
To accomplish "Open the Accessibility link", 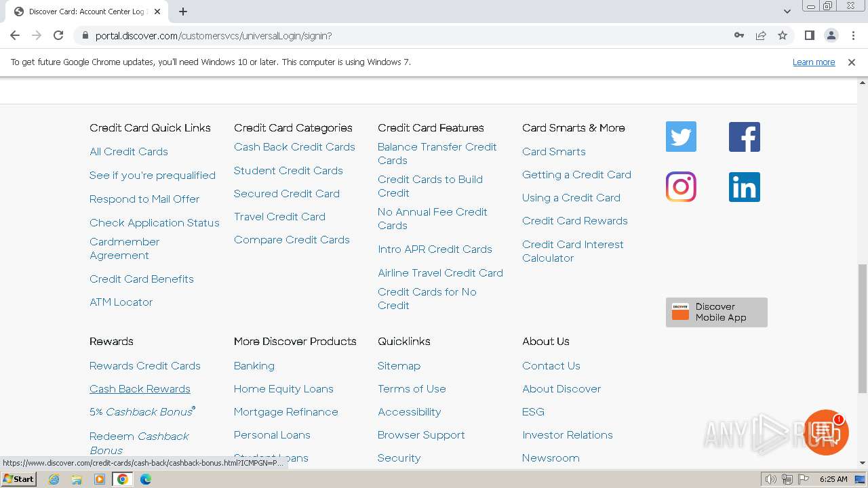I will (409, 412).
